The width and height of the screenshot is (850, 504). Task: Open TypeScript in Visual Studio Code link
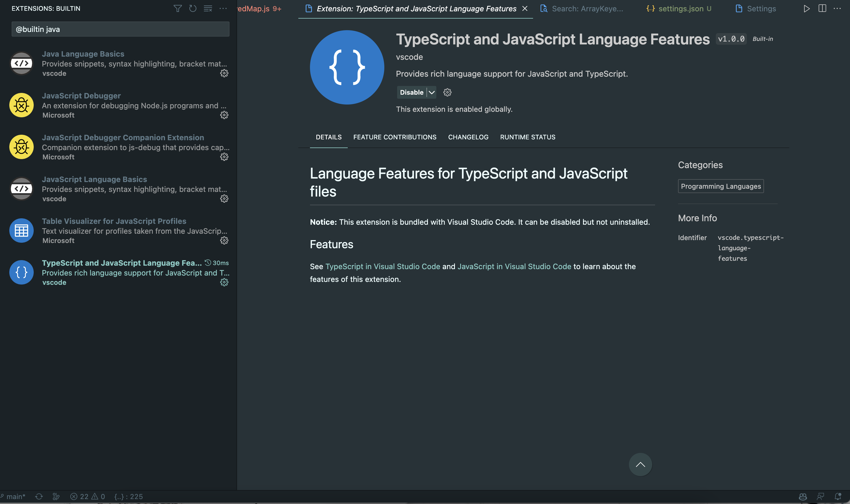[383, 267]
